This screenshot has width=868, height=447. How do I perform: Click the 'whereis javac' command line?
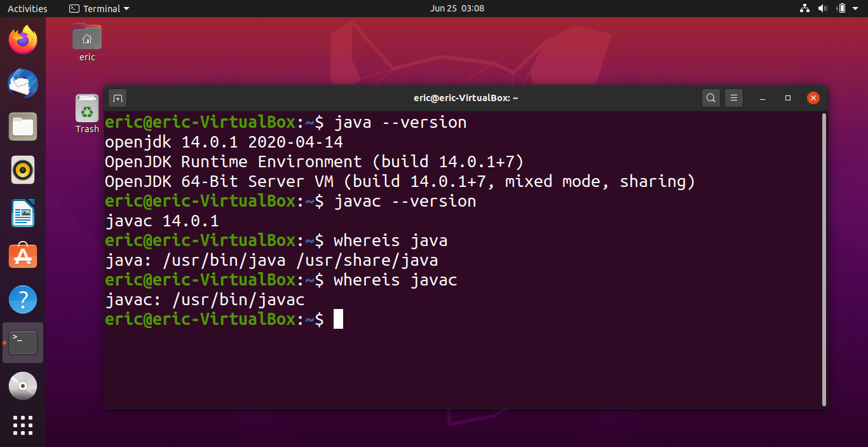pos(281,280)
